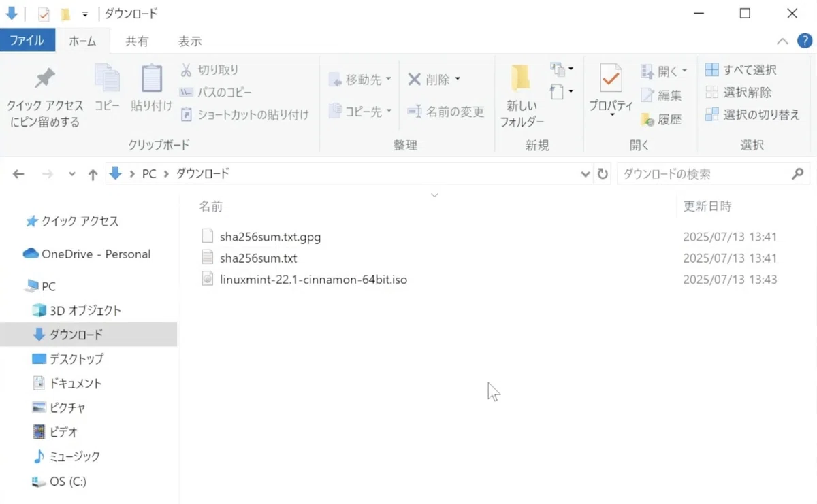Open the Copy To dropdown
Image resolution: width=817 pixels, height=504 pixels.
(x=360, y=111)
